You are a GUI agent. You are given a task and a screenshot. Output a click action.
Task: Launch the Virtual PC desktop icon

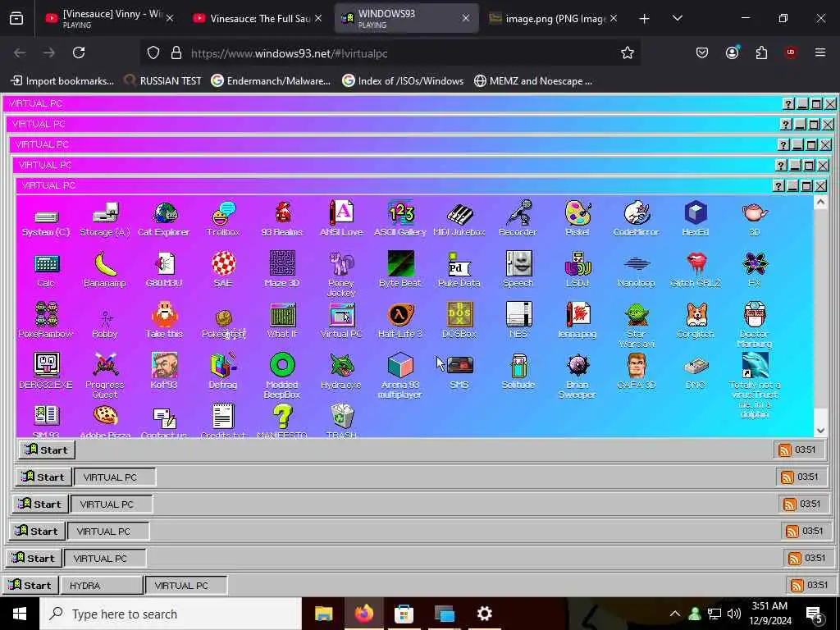341,321
